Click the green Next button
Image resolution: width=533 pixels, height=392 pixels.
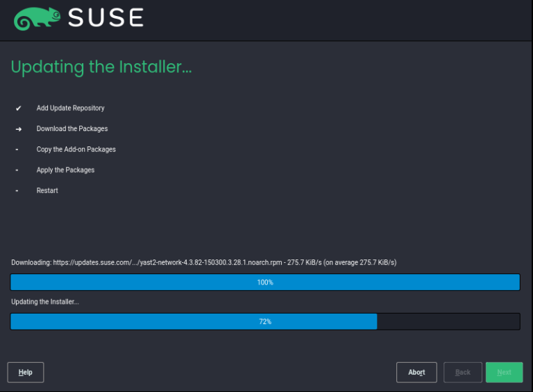click(x=504, y=373)
